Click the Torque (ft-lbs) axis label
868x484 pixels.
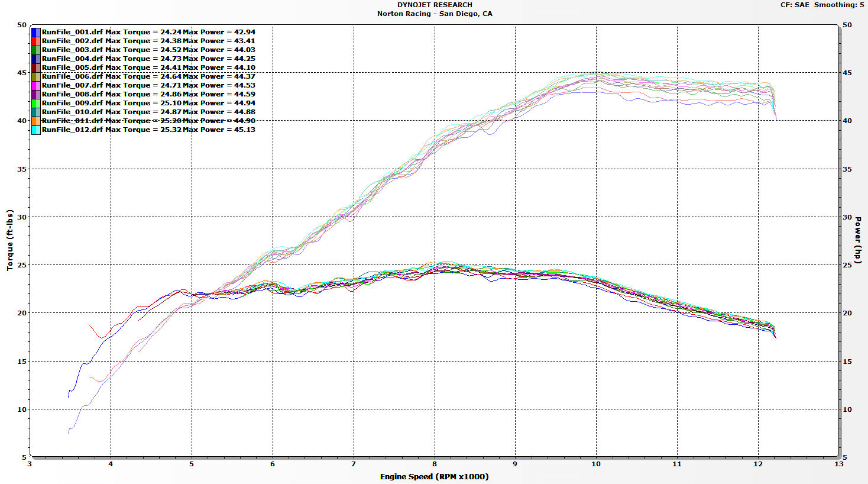point(10,240)
